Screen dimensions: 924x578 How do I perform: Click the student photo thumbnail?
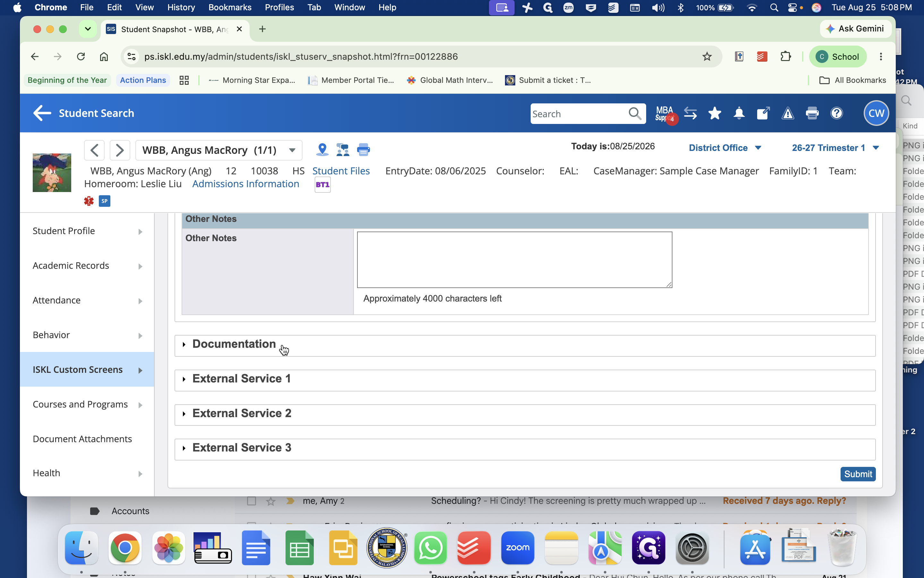(52, 173)
